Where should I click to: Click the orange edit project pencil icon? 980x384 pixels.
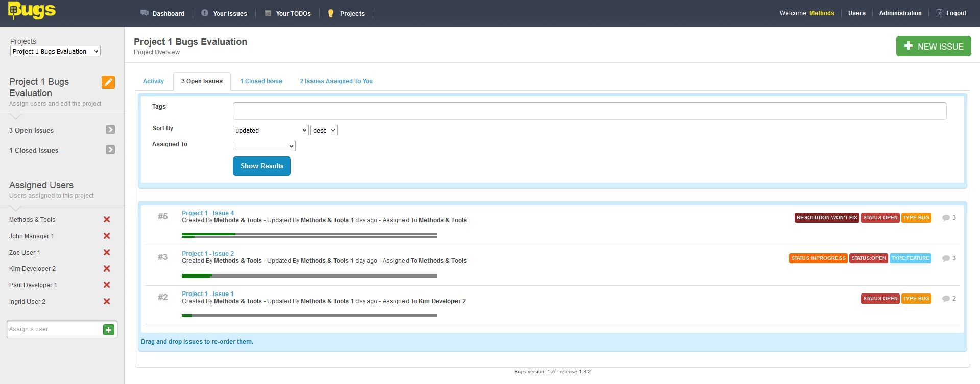(x=108, y=82)
